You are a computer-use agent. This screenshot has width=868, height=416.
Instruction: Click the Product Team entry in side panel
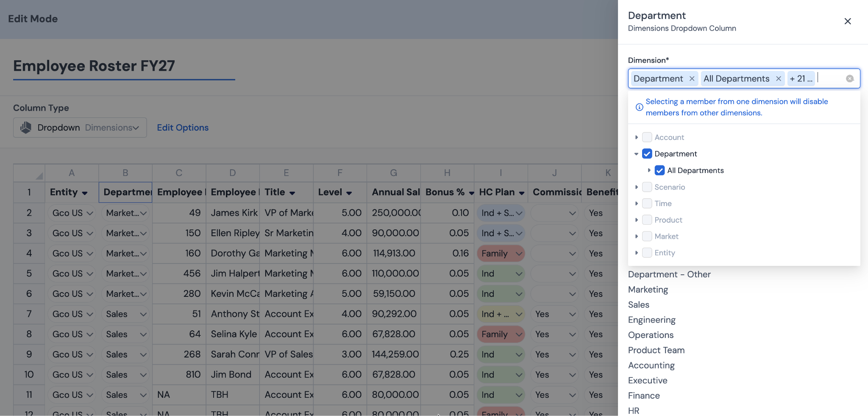coord(657,350)
